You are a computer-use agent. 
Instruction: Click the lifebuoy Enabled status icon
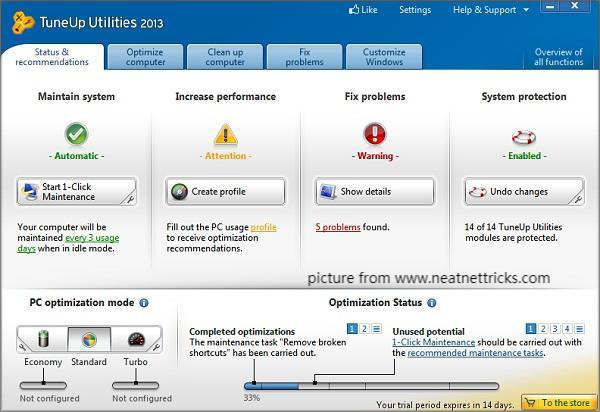[524, 137]
